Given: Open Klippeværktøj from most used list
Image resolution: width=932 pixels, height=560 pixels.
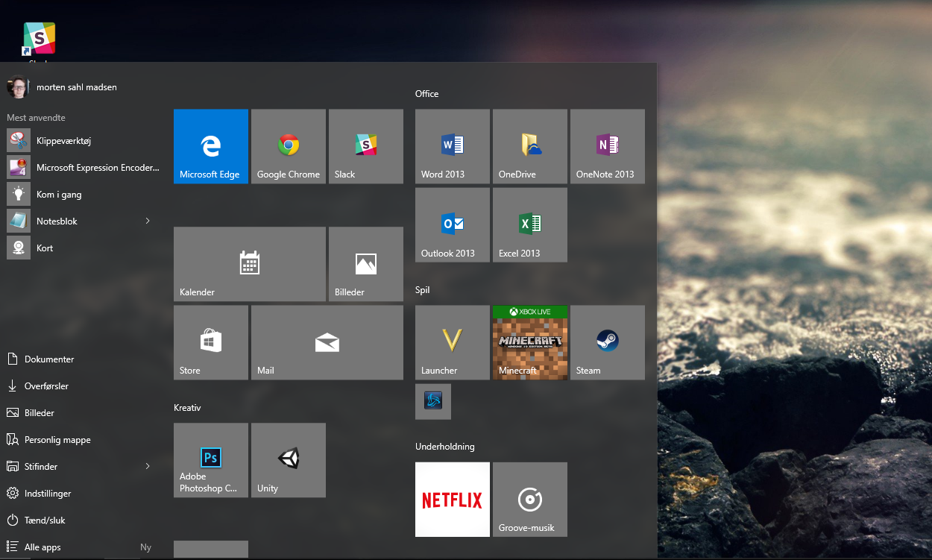Looking at the screenshot, I should tap(63, 140).
